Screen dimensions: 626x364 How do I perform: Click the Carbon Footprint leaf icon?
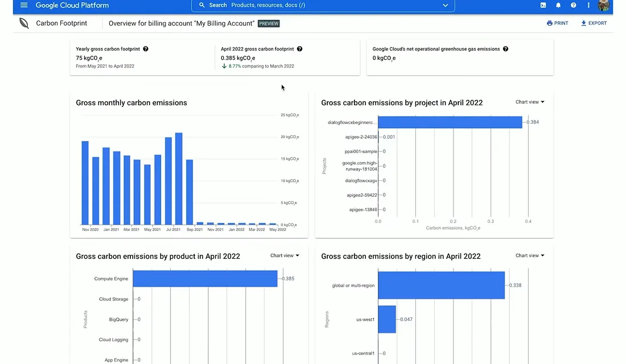click(x=24, y=23)
